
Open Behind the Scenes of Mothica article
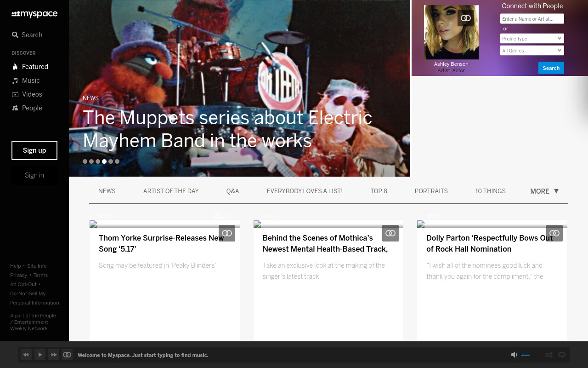pos(325,243)
